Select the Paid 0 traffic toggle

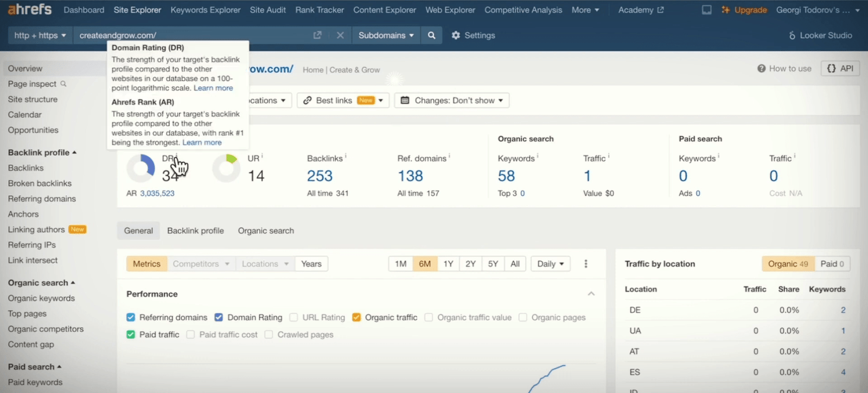[832, 264]
